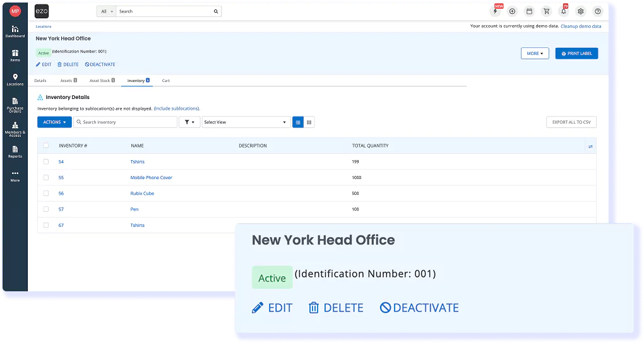Check the box for inventory item 54
The image size is (644, 343).
pyautogui.click(x=45, y=162)
